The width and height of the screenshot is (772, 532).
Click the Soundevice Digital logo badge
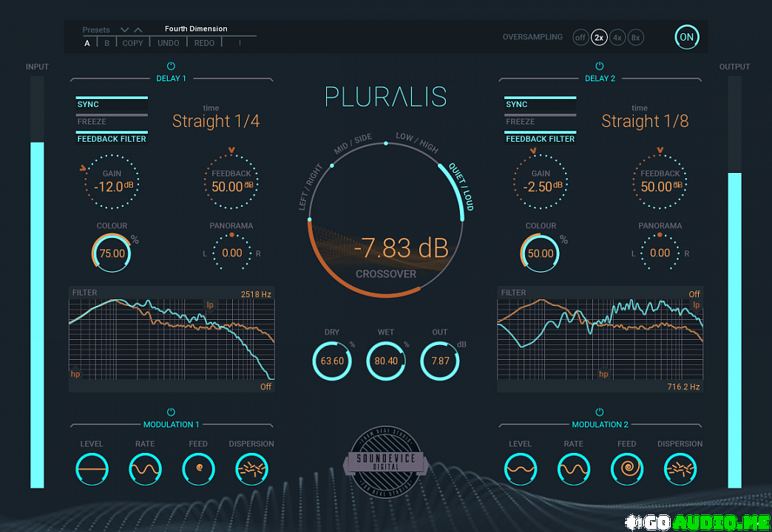pyautogui.click(x=386, y=462)
